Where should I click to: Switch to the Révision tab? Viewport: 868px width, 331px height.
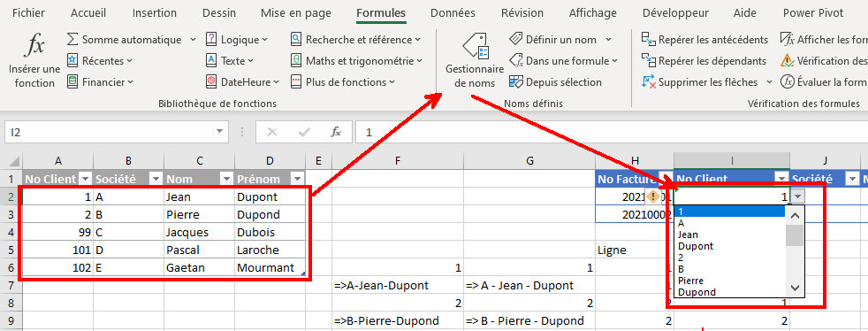point(522,12)
